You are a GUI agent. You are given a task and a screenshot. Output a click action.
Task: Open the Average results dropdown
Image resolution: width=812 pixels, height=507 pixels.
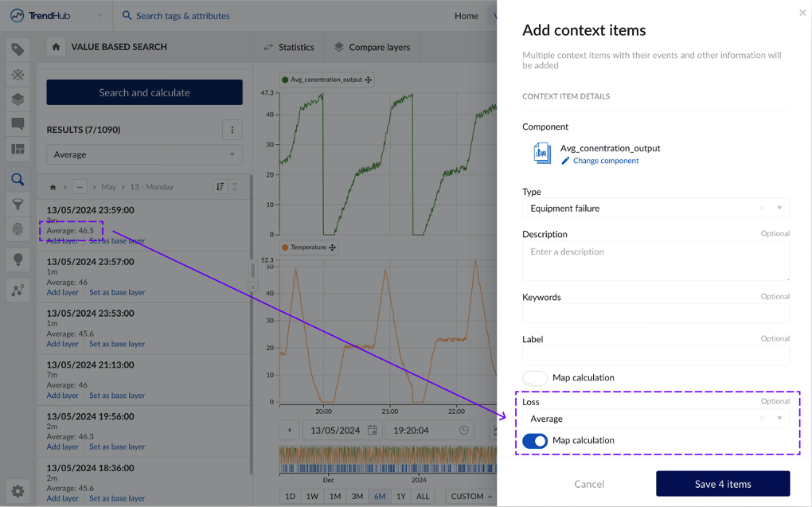(144, 154)
